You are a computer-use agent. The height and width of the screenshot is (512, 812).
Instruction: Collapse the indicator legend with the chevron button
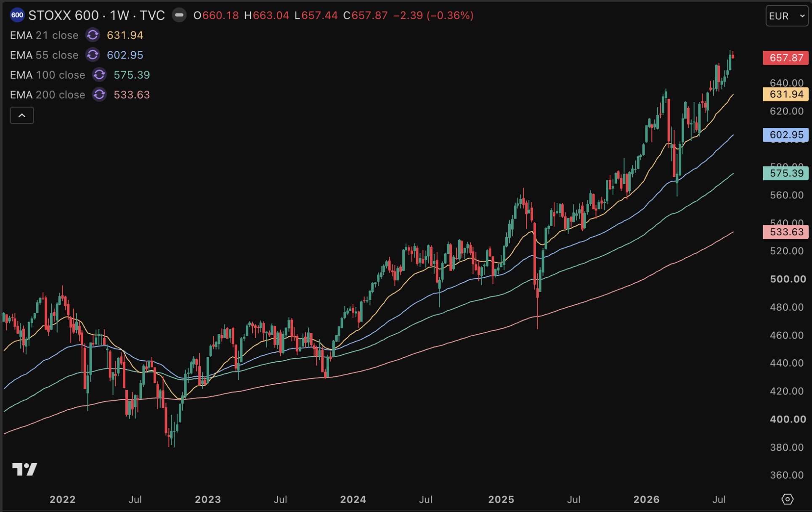22,115
